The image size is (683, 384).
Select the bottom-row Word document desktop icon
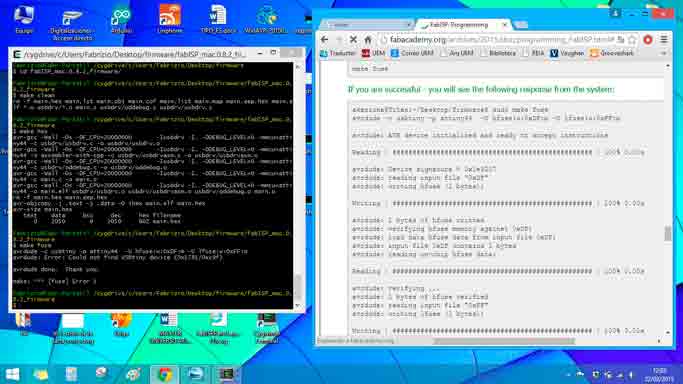[169, 328]
